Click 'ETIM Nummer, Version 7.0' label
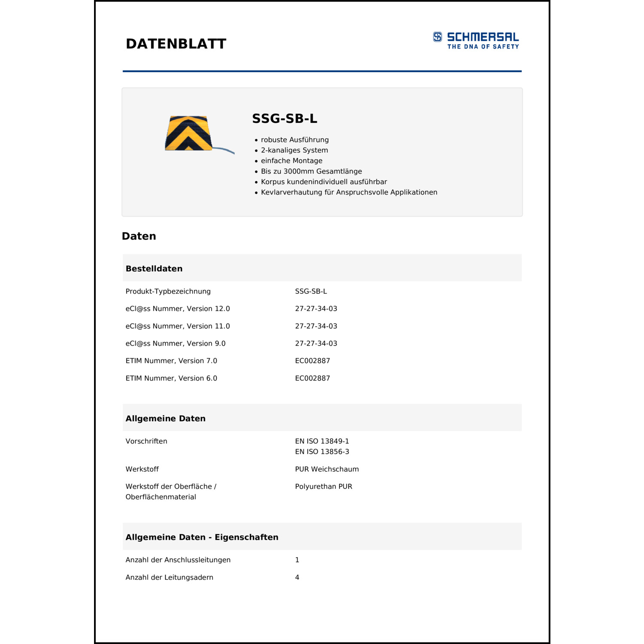Screen dimensions: 644x644 pos(171,361)
